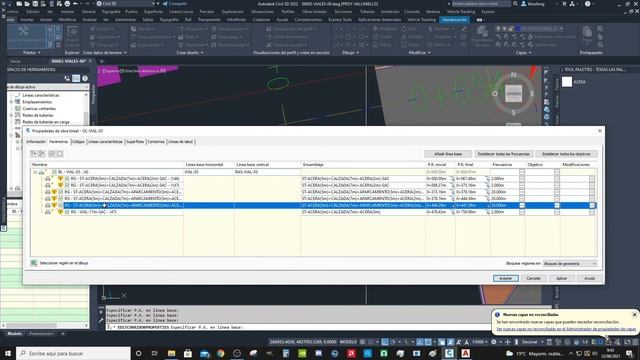
Task: Switch to the Información tab
Action: 36,142
